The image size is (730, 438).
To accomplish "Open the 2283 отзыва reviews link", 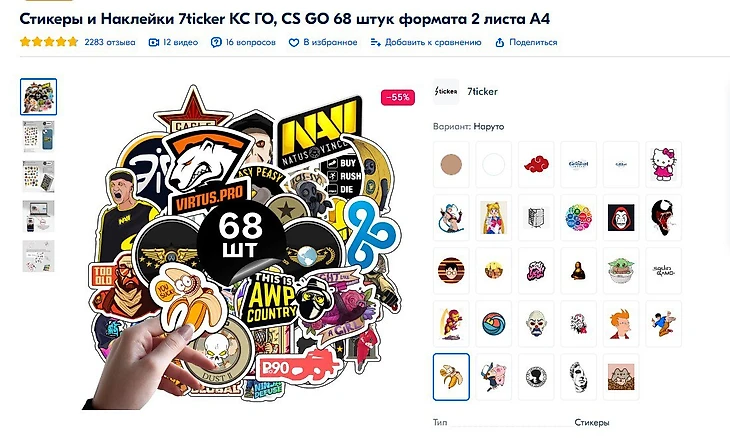I will coord(110,42).
